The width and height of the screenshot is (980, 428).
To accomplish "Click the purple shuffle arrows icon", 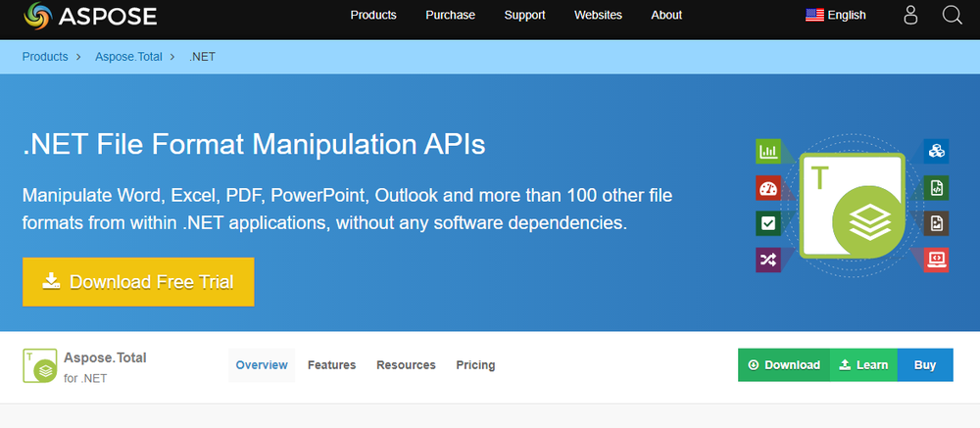I will point(767,260).
